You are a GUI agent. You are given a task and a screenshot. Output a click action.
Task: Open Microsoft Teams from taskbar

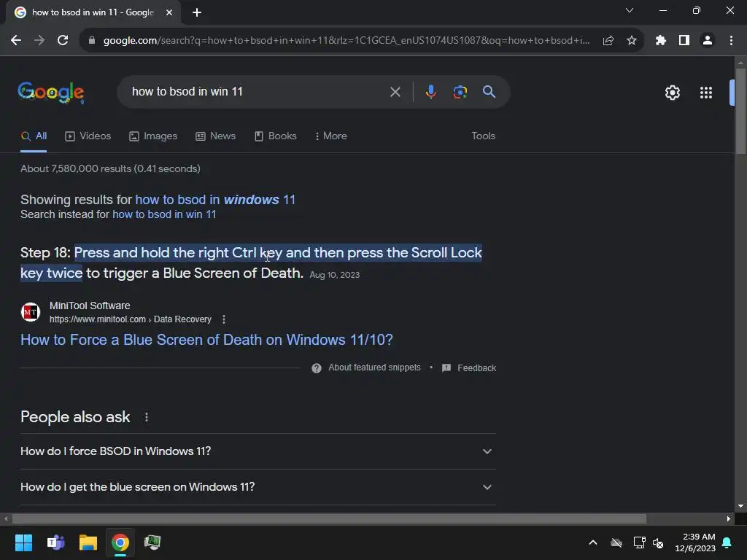pos(55,542)
